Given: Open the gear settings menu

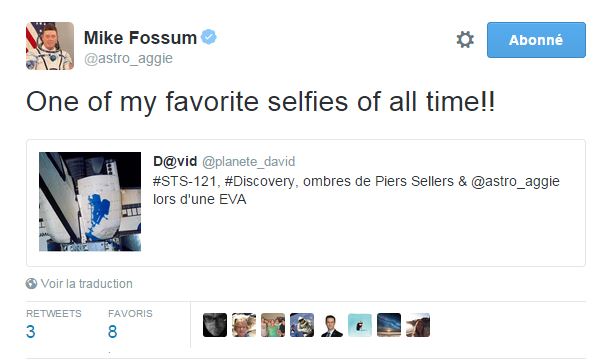Looking at the screenshot, I should [465, 40].
